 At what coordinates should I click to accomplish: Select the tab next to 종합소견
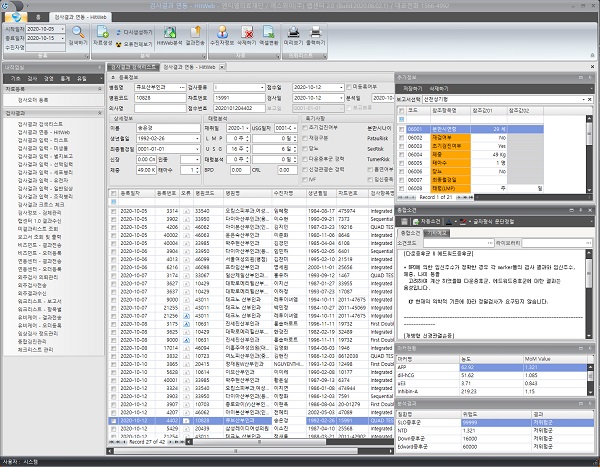click(437, 233)
